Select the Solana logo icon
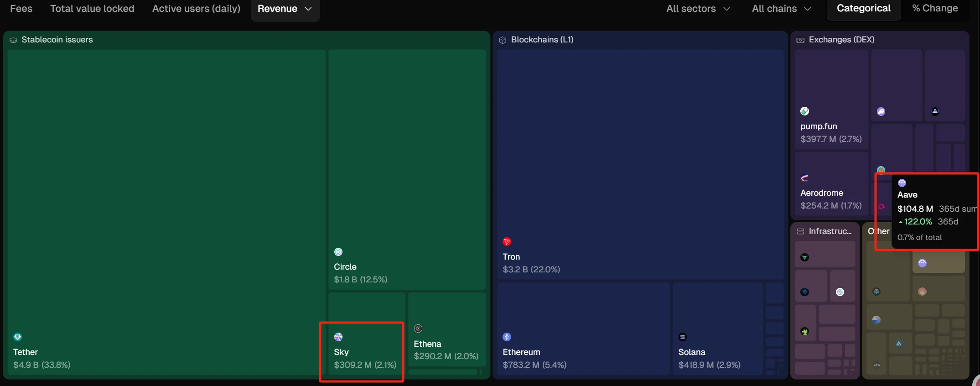The image size is (980, 386). (683, 337)
